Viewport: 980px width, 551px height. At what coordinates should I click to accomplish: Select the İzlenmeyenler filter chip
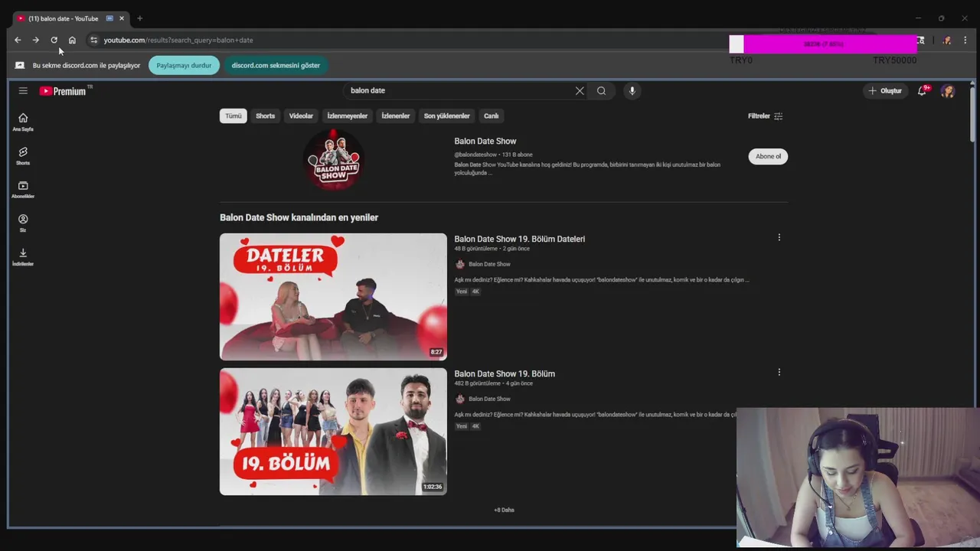[348, 116]
